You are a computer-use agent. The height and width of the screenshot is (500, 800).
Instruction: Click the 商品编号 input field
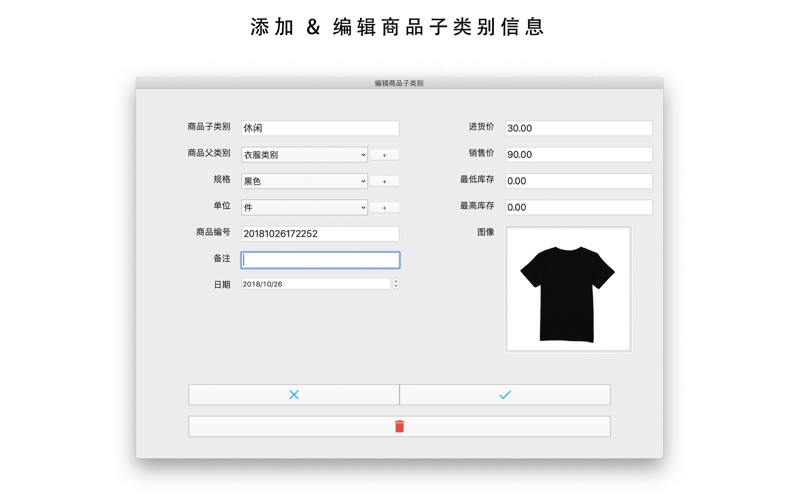pos(320,234)
